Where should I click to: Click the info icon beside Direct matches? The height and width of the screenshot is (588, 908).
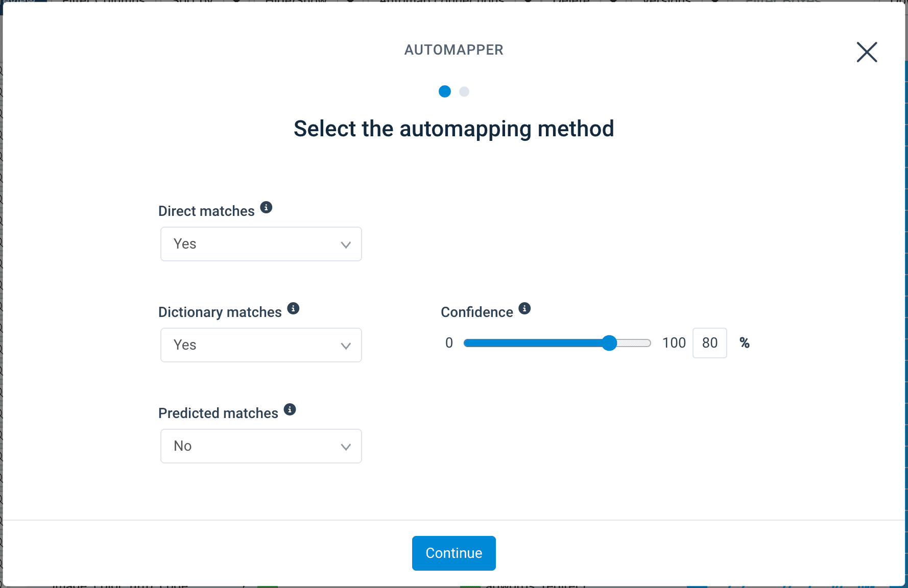266,207
